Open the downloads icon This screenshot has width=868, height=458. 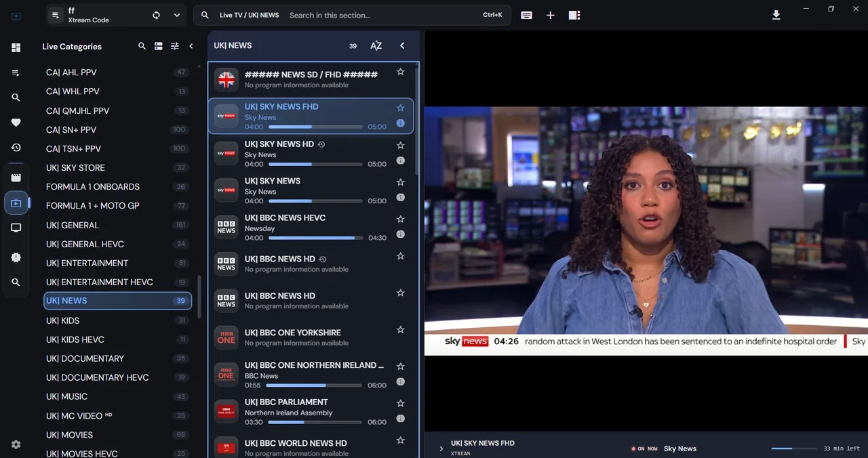776,15
